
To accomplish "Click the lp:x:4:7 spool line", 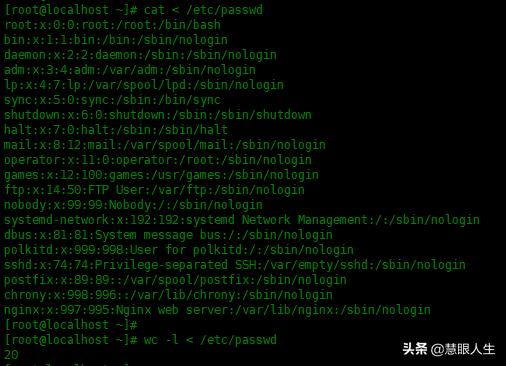I will coord(144,85).
